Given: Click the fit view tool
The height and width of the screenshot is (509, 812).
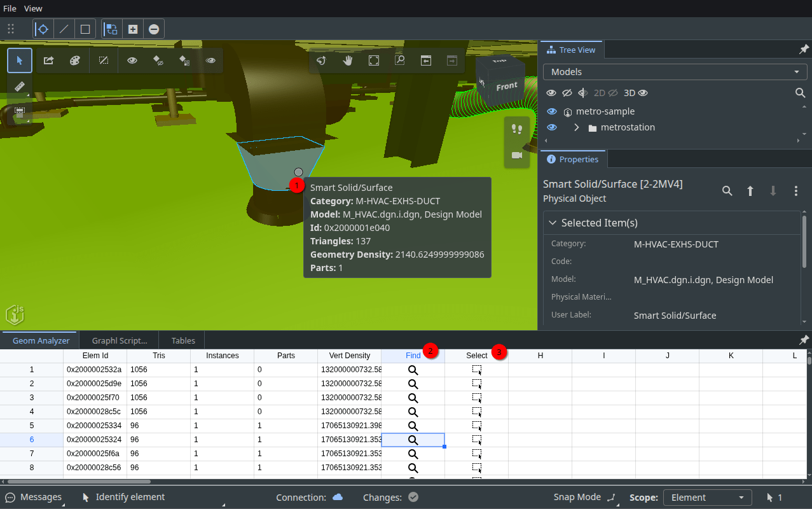Looking at the screenshot, I should point(373,60).
